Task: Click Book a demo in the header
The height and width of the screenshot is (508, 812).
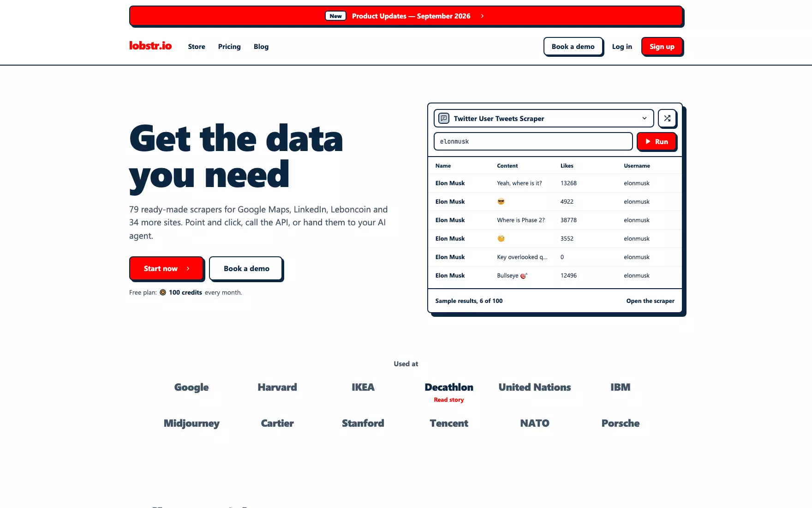Action: [x=573, y=47]
